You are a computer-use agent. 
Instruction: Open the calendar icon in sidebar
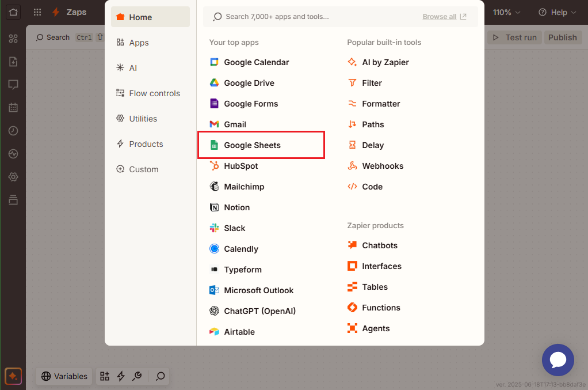click(x=13, y=108)
